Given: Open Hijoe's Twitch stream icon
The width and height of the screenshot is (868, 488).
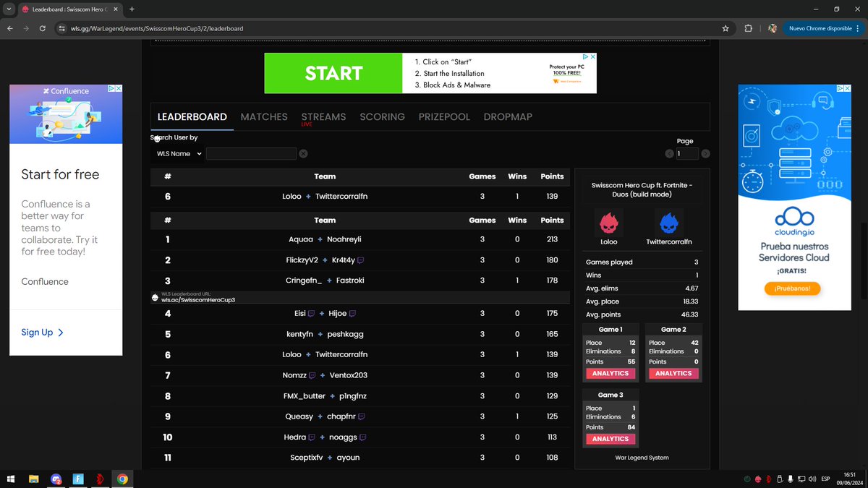Looking at the screenshot, I should point(352,314).
